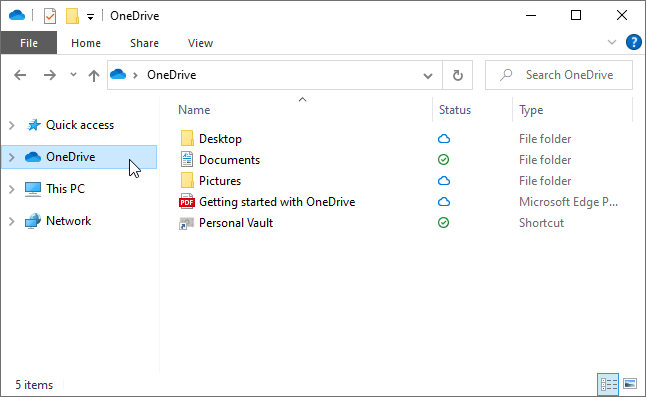The height and width of the screenshot is (397, 646).
Task: Click the 5 items status bar text
Action: 34,385
